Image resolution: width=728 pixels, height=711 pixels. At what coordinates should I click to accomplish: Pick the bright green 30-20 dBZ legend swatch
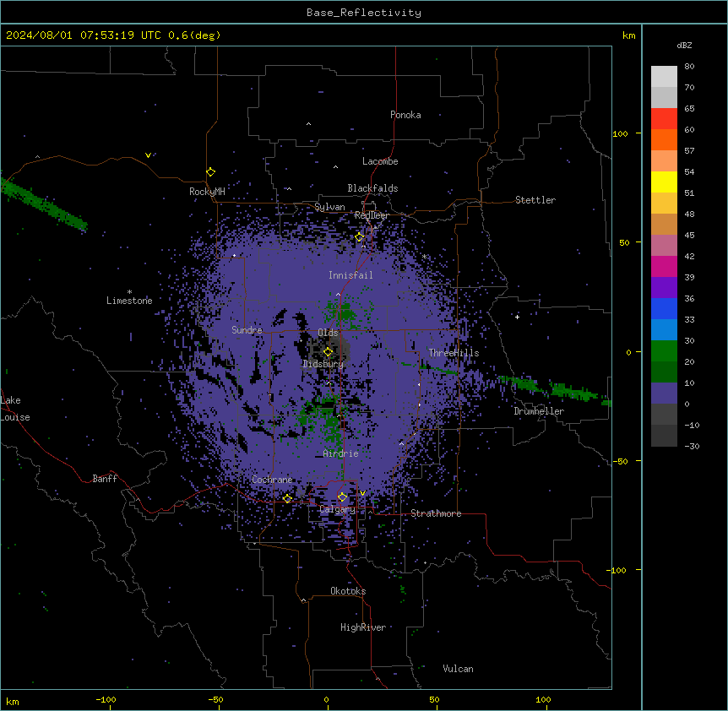click(x=664, y=351)
